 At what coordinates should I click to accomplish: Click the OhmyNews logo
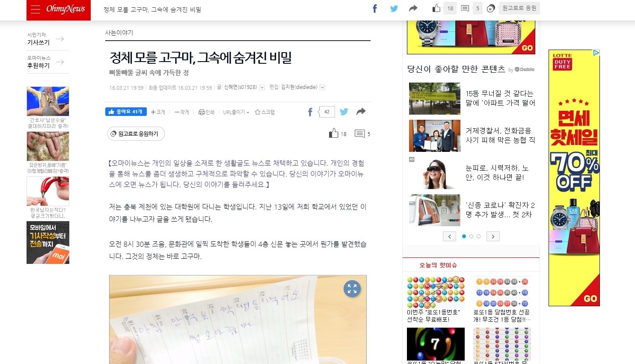tap(65, 9)
